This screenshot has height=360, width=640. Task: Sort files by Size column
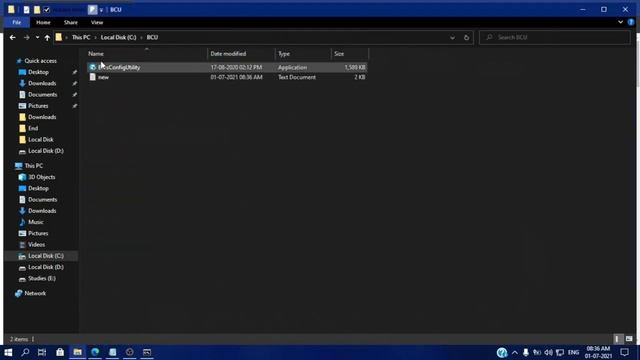point(339,53)
